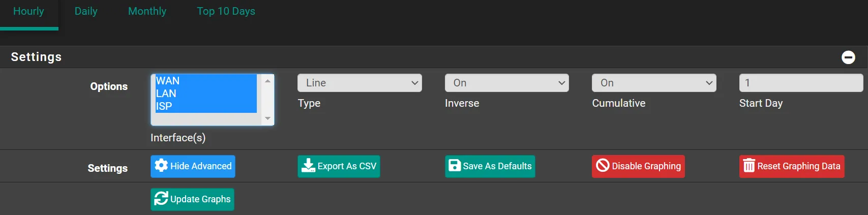
Task: Click the trash icon on Reset Graphing Data
Action: [x=749, y=166]
